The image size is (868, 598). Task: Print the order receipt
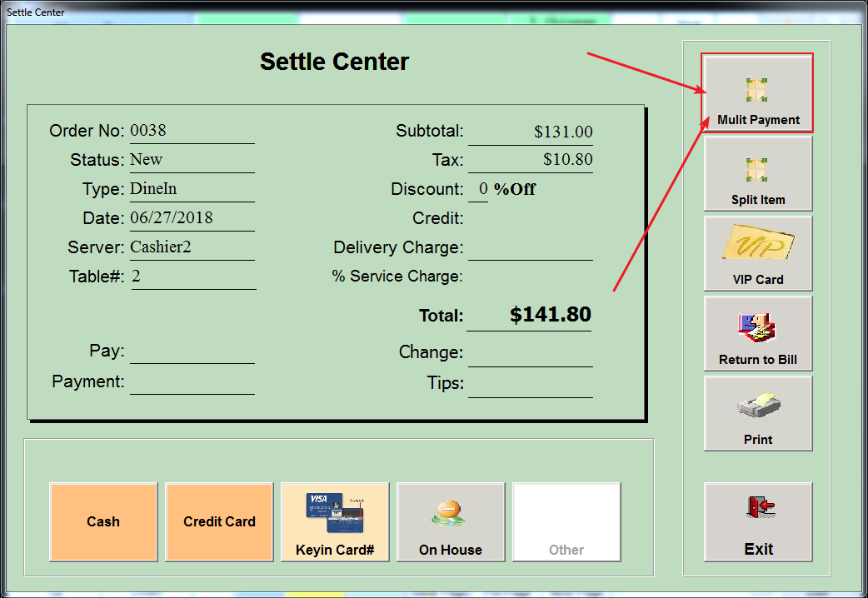758,413
